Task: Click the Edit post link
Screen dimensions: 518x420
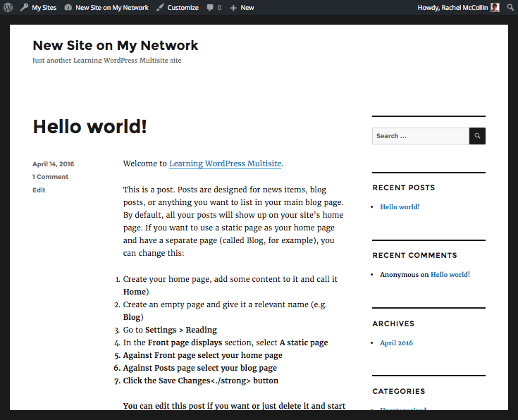Action: tap(39, 190)
